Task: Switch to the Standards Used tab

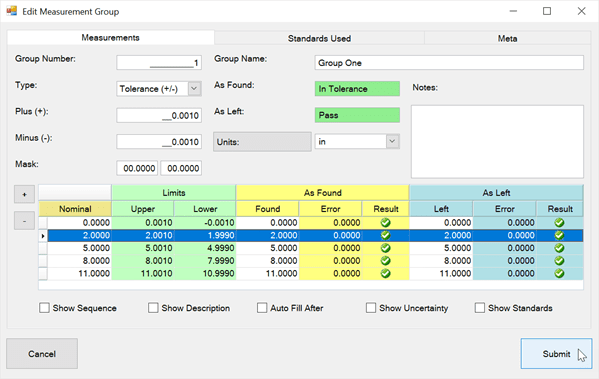Action: click(x=319, y=39)
